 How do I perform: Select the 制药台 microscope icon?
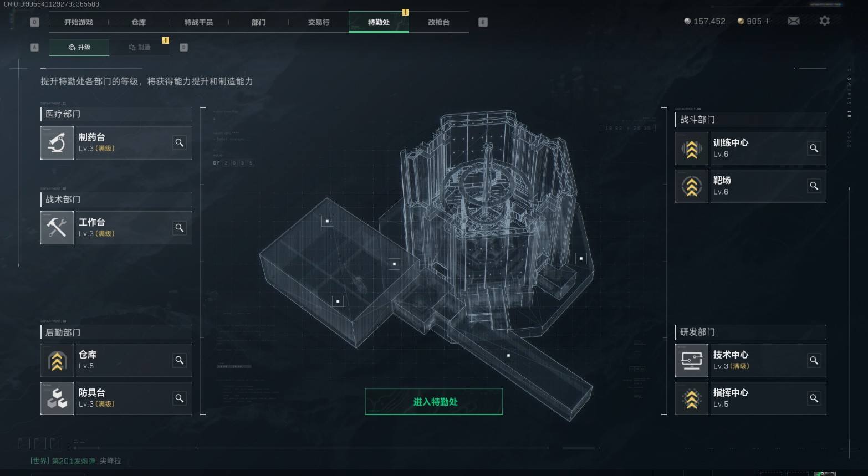pos(57,143)
